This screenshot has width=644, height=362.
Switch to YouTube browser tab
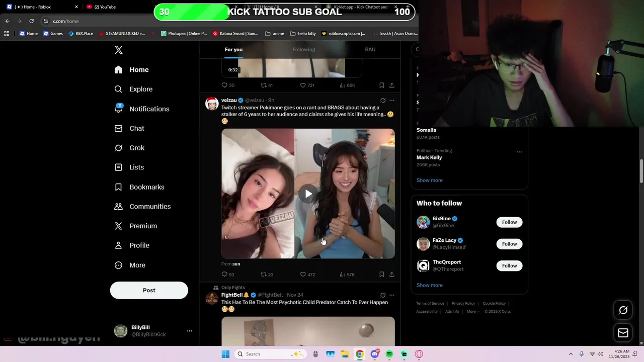click(116, 7)
